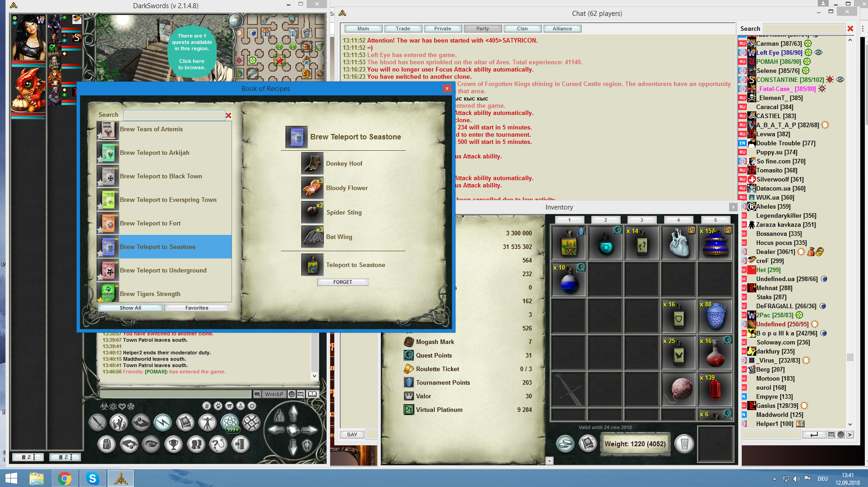Click the trash bin icon in Inventory
Image resolution: width=868 pixels, height=487 pixels.
(x=685, y=444)
